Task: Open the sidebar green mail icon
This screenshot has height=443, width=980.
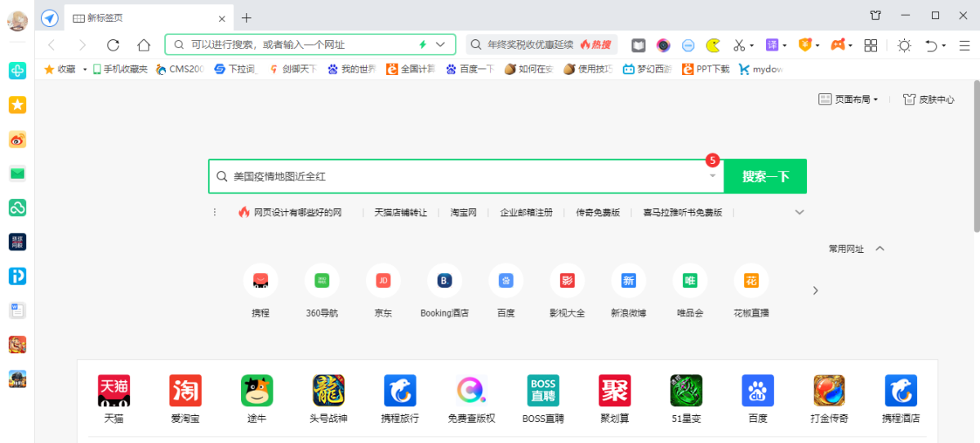Action: pos(17,173)
